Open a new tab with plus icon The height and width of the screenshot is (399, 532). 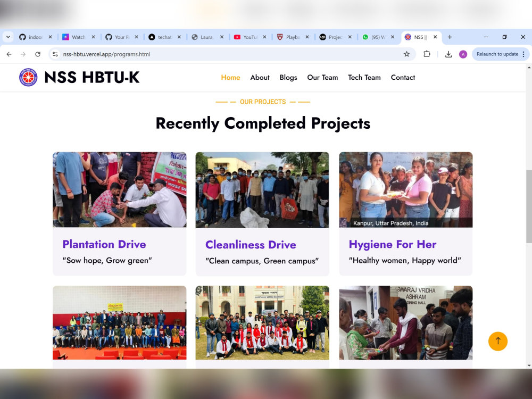coord(450,37)
